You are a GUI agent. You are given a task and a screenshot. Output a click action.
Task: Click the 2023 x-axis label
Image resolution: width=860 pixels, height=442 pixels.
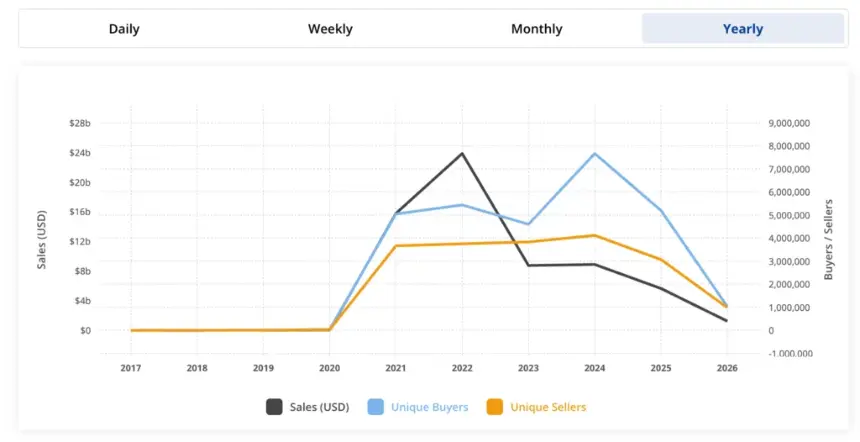click(x=528, y=368)
